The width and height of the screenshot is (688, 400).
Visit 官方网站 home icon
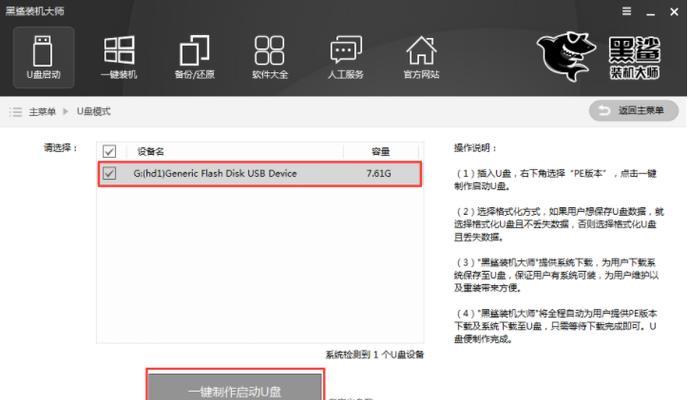pos(421,57)
